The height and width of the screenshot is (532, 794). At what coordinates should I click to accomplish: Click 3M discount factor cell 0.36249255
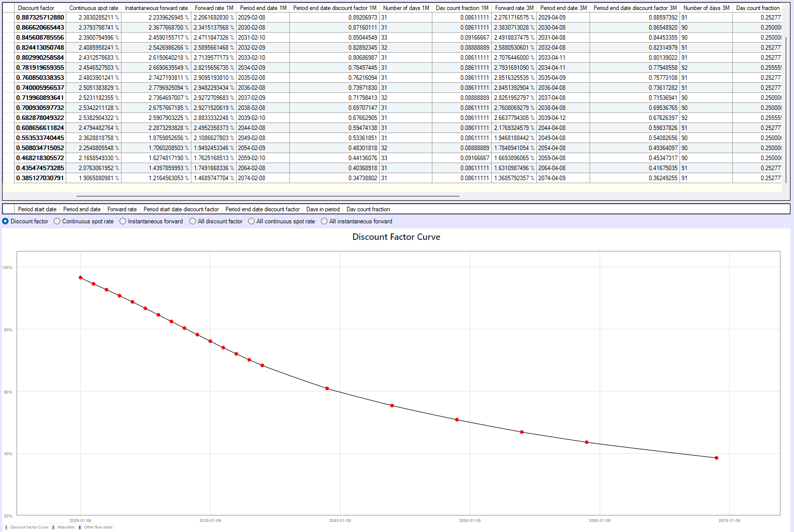click(635, 178)
